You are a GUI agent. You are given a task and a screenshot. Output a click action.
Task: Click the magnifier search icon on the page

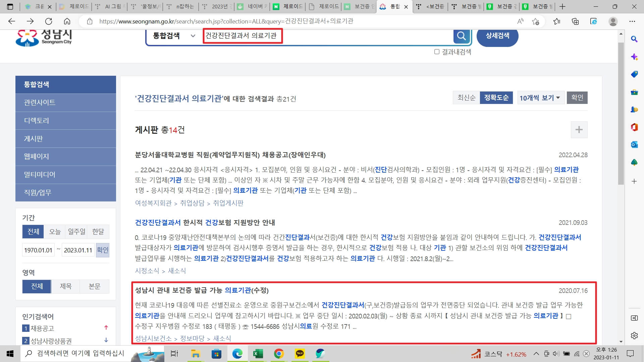(x=462, y=36)
